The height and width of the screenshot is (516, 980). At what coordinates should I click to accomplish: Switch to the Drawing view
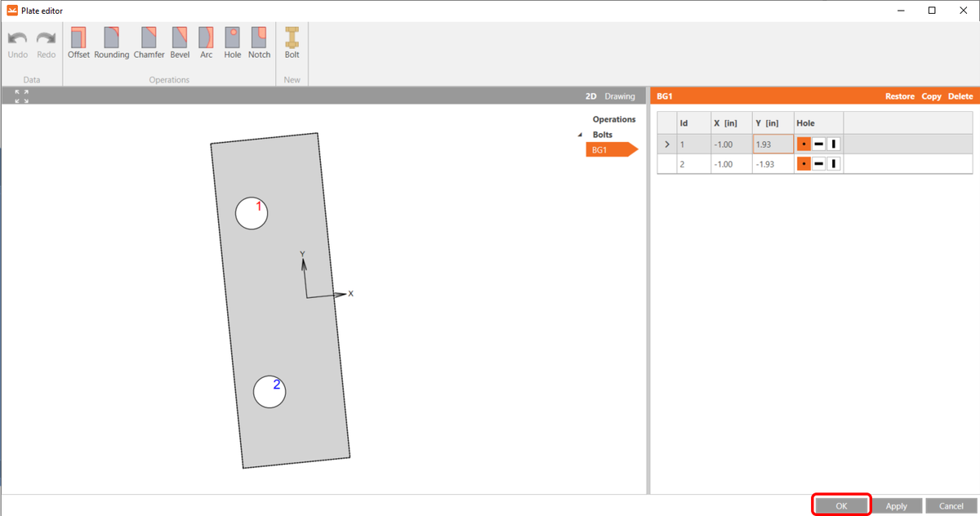coord(620,96)
